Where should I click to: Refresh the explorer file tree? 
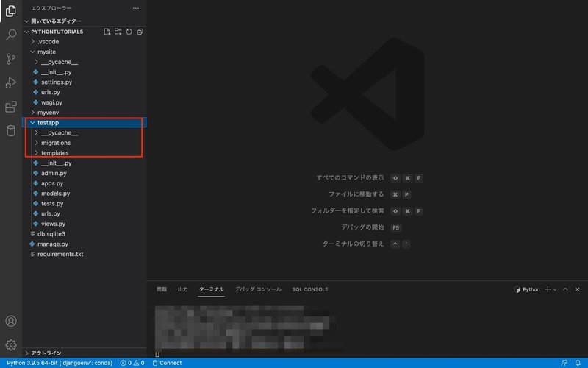tap(129, 32)
